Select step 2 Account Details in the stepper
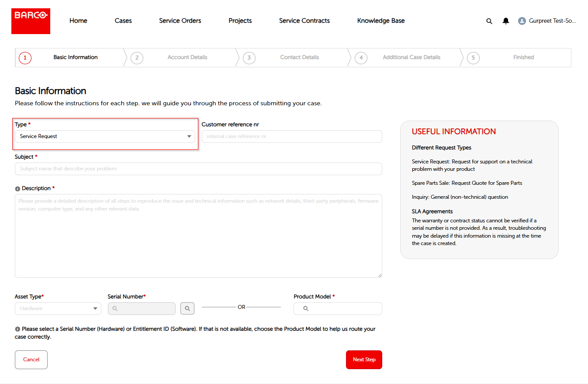 coord(137,57)
